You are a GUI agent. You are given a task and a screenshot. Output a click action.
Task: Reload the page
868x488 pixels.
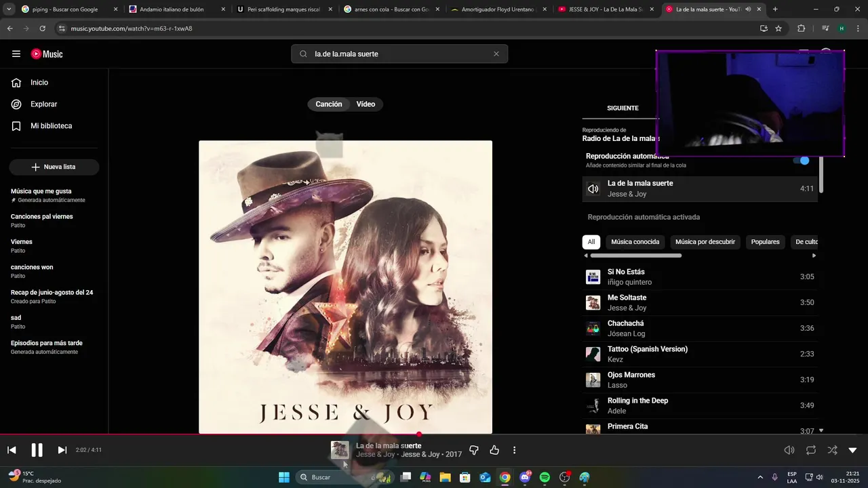[42, 28]
